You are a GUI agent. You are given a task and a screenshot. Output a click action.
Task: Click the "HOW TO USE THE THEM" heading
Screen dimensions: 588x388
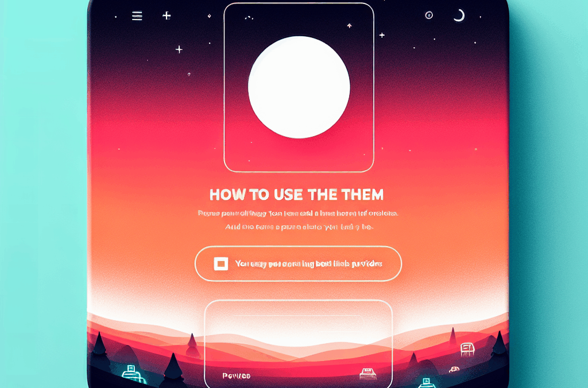[296, 194]
